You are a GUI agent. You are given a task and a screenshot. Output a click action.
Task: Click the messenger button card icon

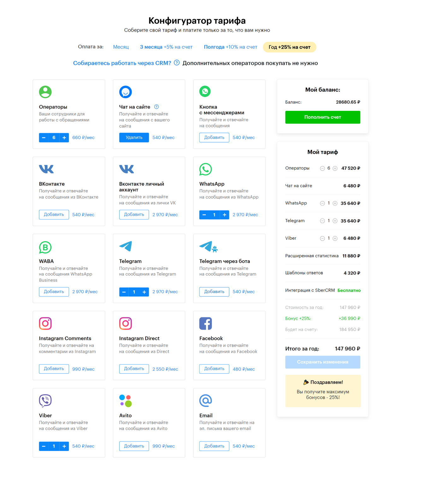pos(205,91)
